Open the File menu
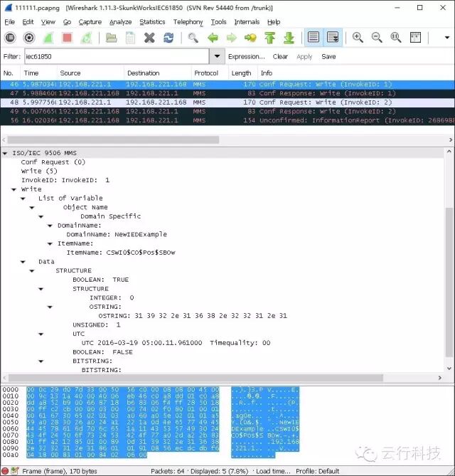This screenshot has width=455, height=476. [10, 22]
